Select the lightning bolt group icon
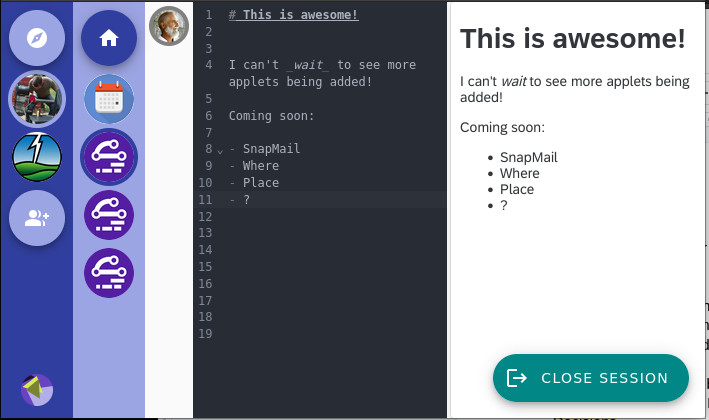 (x=37, y=157)
